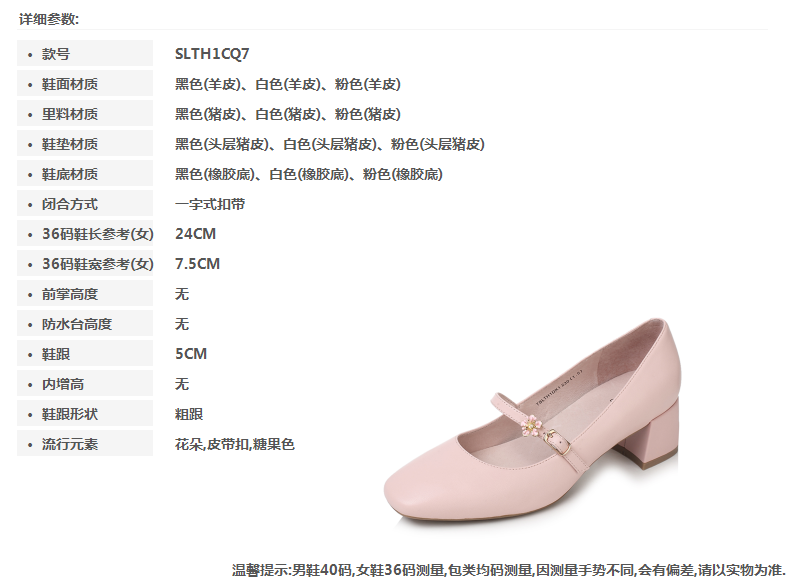This screenshot has width=790, height=587.
Task: Click the 5CM heel height value
Action: pyautogui.click(x=191, y=354)
